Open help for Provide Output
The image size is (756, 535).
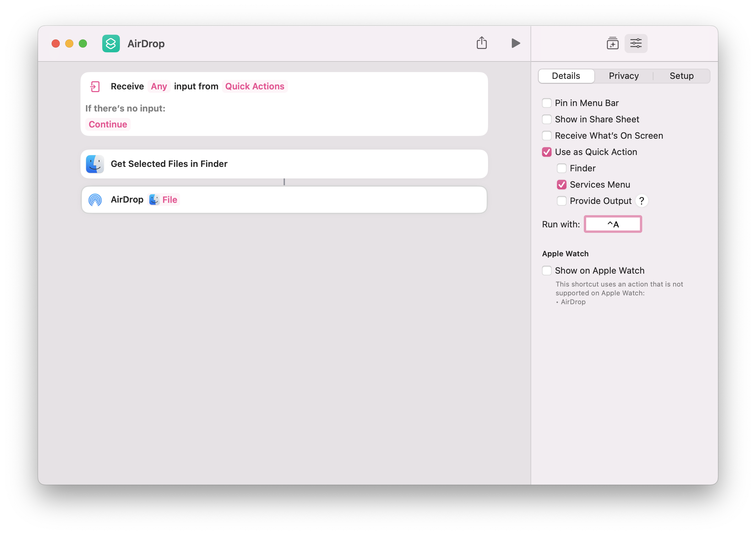642,201
